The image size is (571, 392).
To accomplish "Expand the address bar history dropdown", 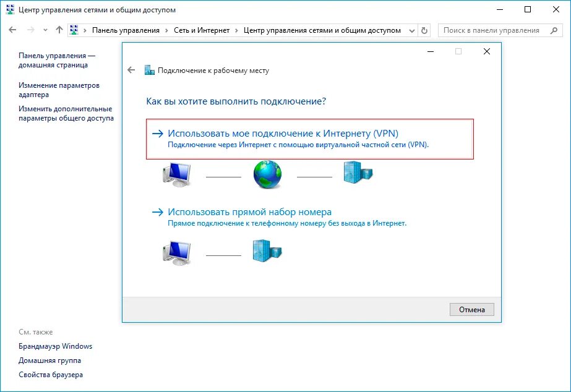I will click(x=412, y=30).
